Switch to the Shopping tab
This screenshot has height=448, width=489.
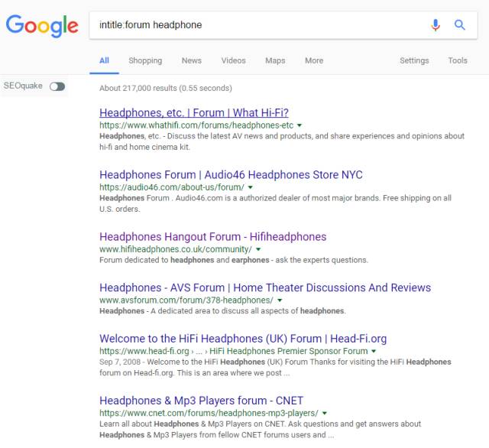click(x=145, y=60)
